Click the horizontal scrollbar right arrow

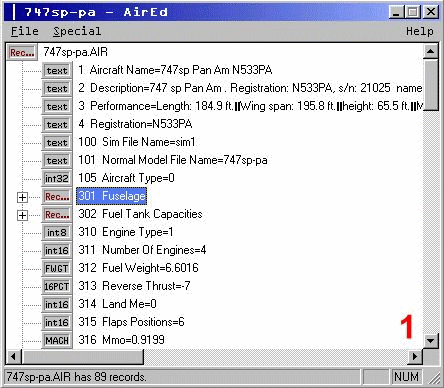[x=415, y=357]
